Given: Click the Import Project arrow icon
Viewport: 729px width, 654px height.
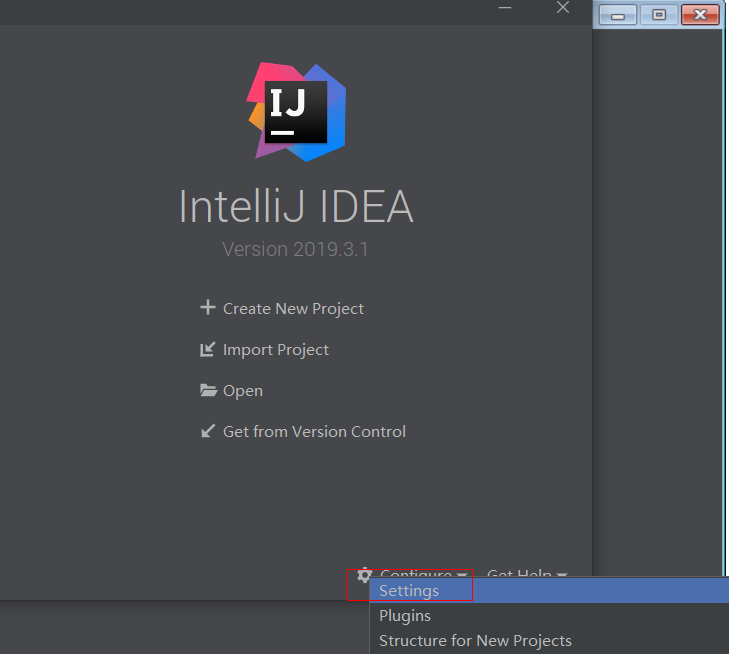Looking at the screenshot, I should point(208,349).
